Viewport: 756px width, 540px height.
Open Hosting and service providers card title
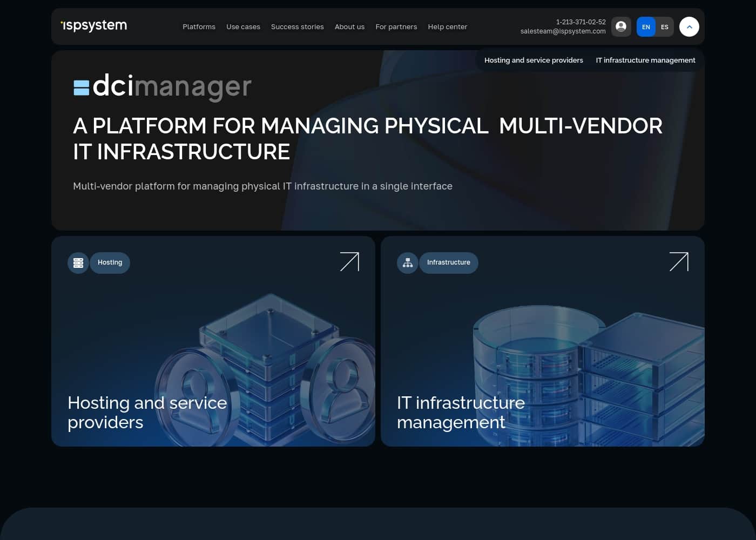147,412
